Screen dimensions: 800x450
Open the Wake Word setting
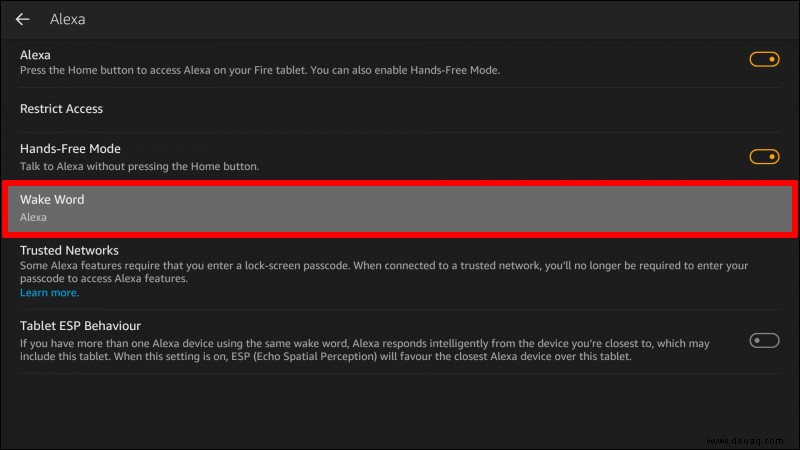[x=400, y=209]
